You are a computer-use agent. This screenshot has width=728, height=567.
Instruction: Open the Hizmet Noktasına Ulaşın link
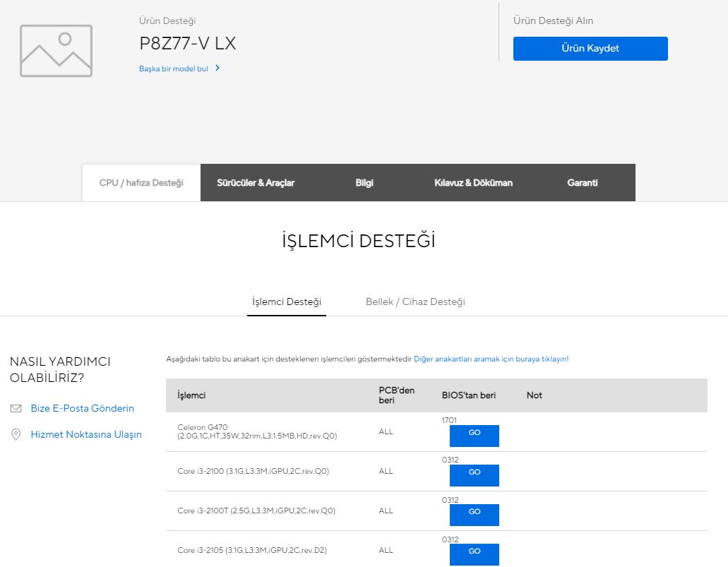[86, 435]
